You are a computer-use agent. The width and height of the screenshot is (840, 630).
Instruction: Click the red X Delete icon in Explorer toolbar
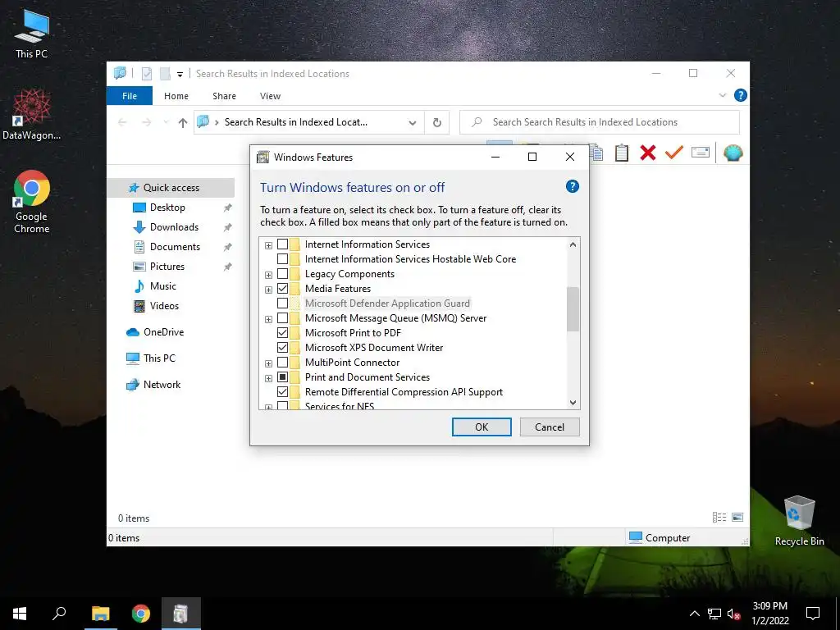[x=648, y=153]
